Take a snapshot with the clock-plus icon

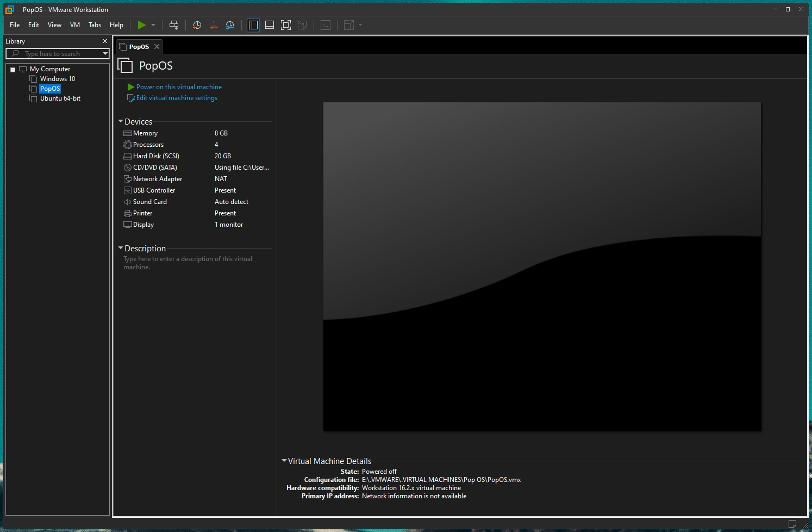click(197, 25)
